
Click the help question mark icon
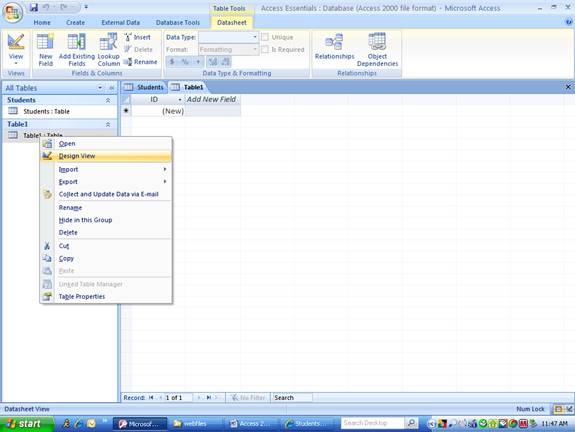coord(569,22)
